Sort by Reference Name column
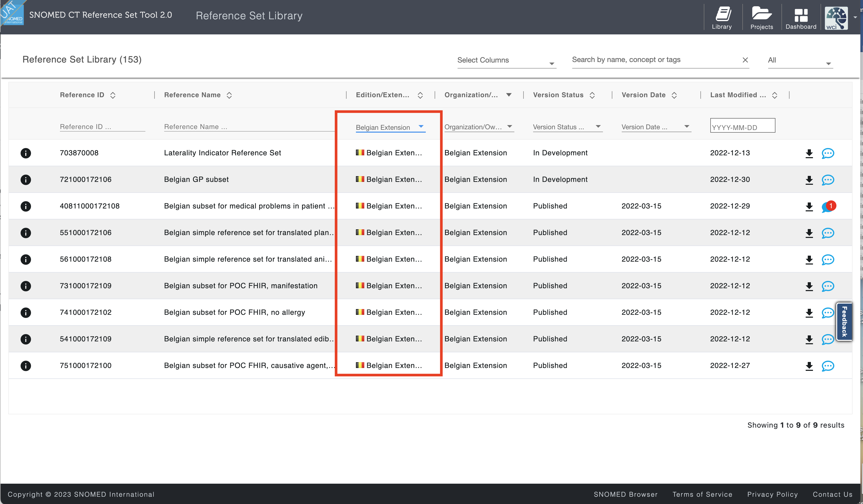Image resolution: width=863 pixels, height=504 pixels. [x=229, y=95]
